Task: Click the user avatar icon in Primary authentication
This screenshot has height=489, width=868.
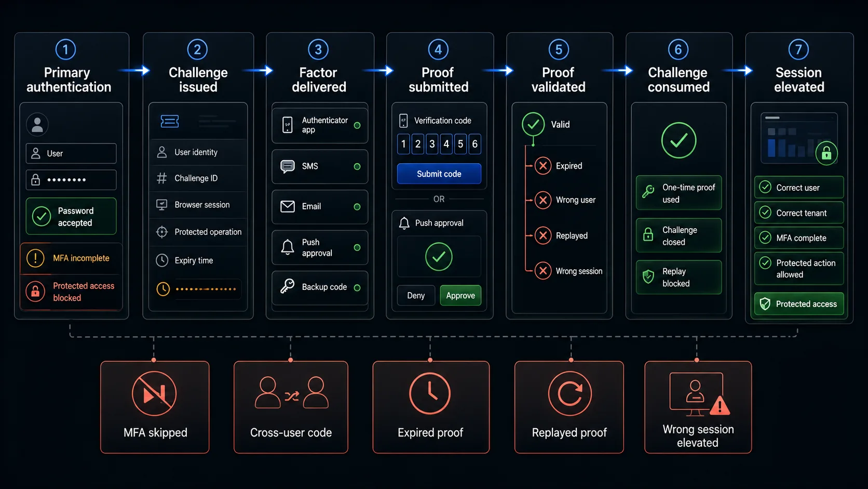Action: click(x=37, y=125)
